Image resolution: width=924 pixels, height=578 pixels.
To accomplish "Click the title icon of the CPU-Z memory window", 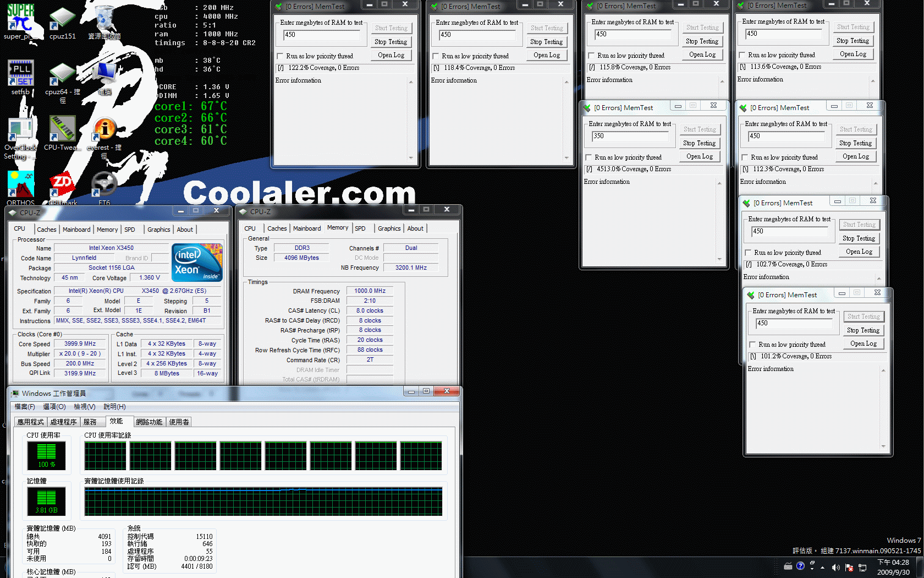I will coord(243,211).
